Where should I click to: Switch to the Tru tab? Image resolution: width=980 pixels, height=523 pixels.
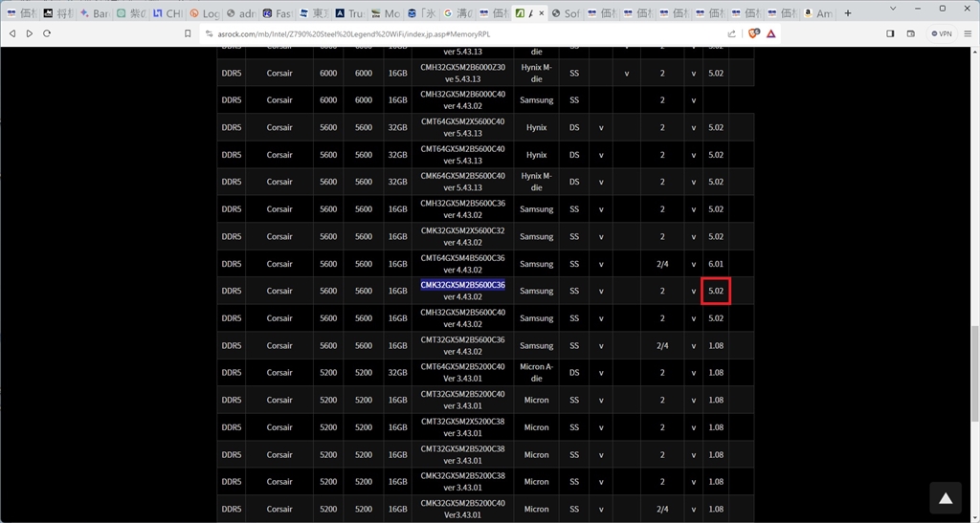349,13
